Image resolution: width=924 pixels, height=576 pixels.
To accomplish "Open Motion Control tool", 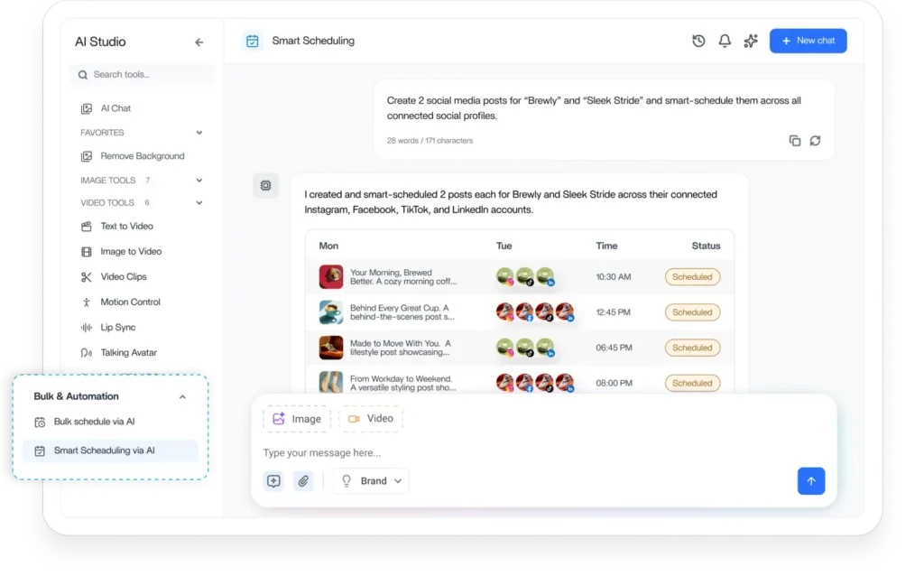I will tap(130, 302).
